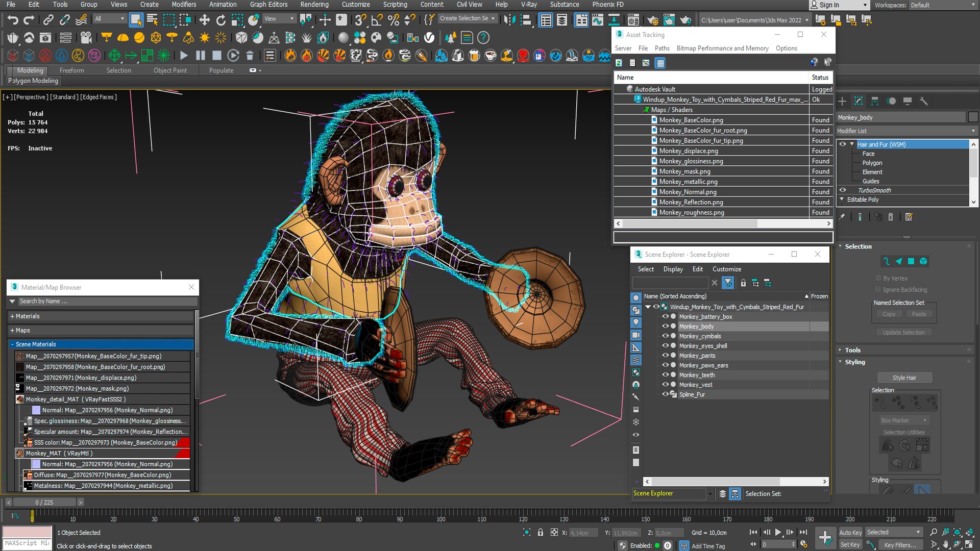Click table view icon in Asset Tracking
This screenshot has height=551, width=980.
point(660,63)
